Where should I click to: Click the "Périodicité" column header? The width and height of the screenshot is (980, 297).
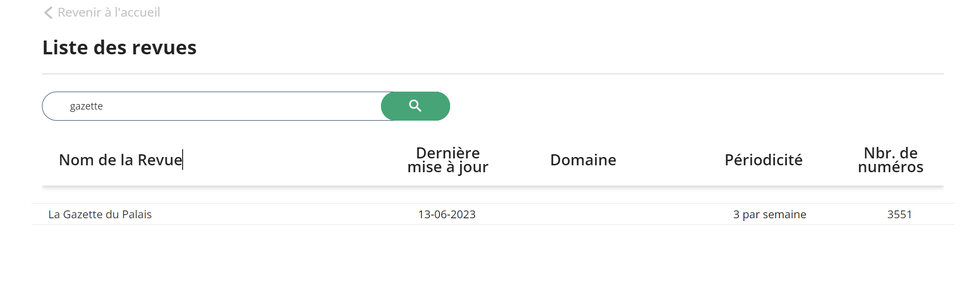pos(763,160)
